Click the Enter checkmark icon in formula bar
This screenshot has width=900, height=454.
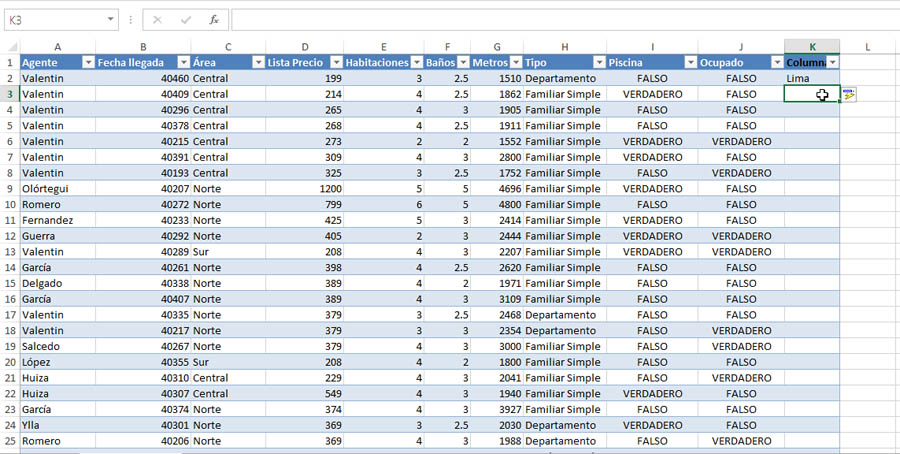pos(186,20)
